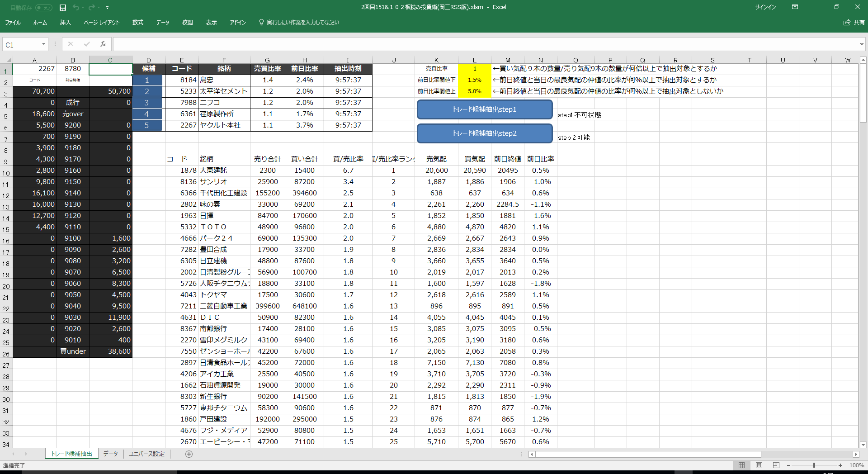Open the 数式 ribbon tab
Image resolution: width=868 pixels, height=474 pixels.
[x=137, y=23]
